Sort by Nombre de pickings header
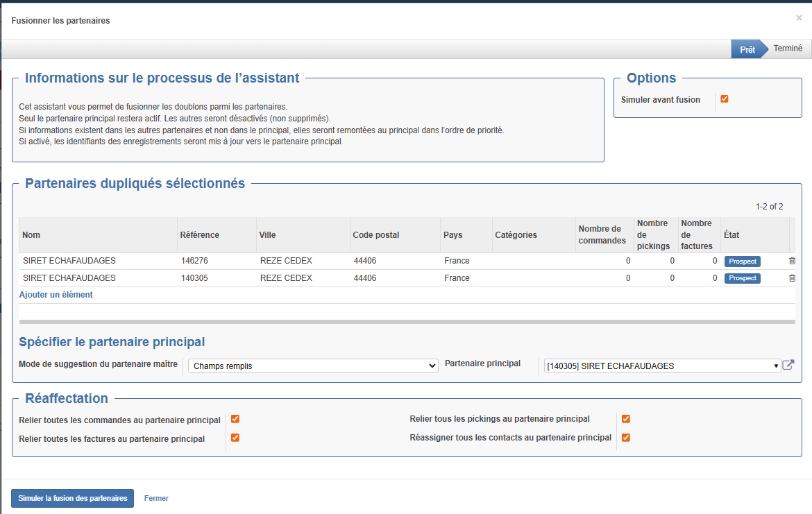812x514 pixels. point(656,235)
